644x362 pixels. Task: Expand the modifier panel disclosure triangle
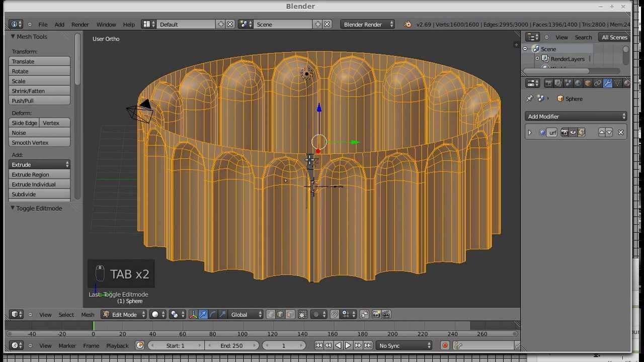coord(529,133)
